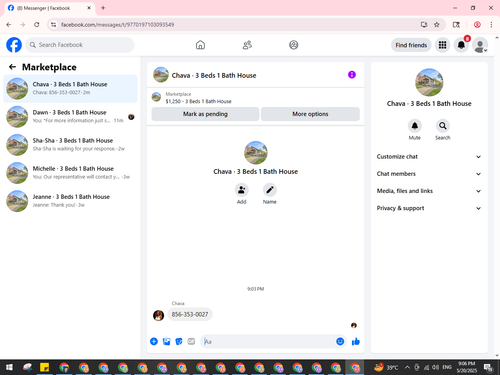Open Chrome profile icon in toolbar

[x=477, y=25]
